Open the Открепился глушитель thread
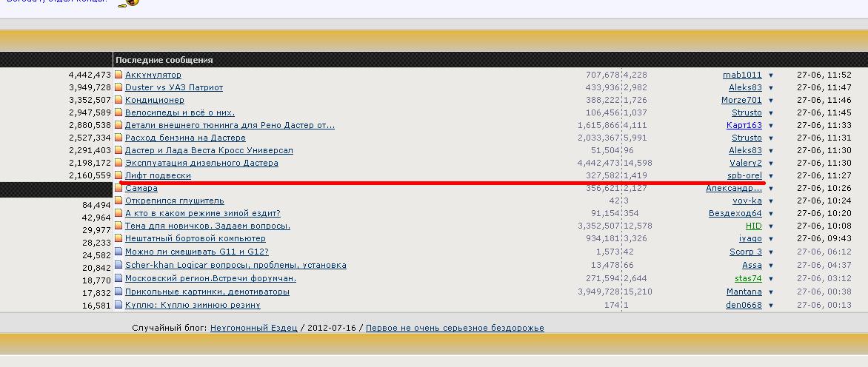The width and height of the screenshot is (868, 367). pyautogui.click(x=174, y=201)
